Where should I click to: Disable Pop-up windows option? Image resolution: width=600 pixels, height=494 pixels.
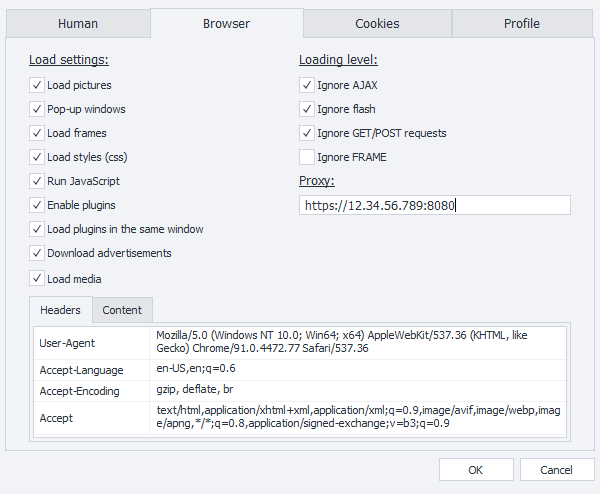pyautogui.click(x=37, y=109)
